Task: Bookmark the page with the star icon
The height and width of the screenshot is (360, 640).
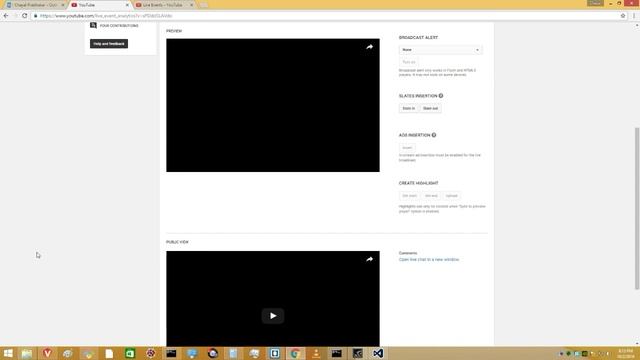Action: 623,16
